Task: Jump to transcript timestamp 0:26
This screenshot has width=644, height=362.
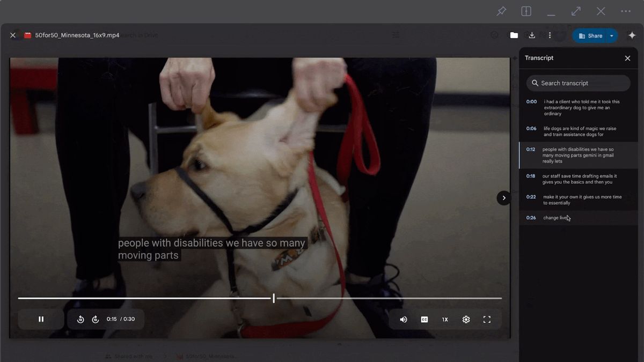Action: [x=531, y=218]
